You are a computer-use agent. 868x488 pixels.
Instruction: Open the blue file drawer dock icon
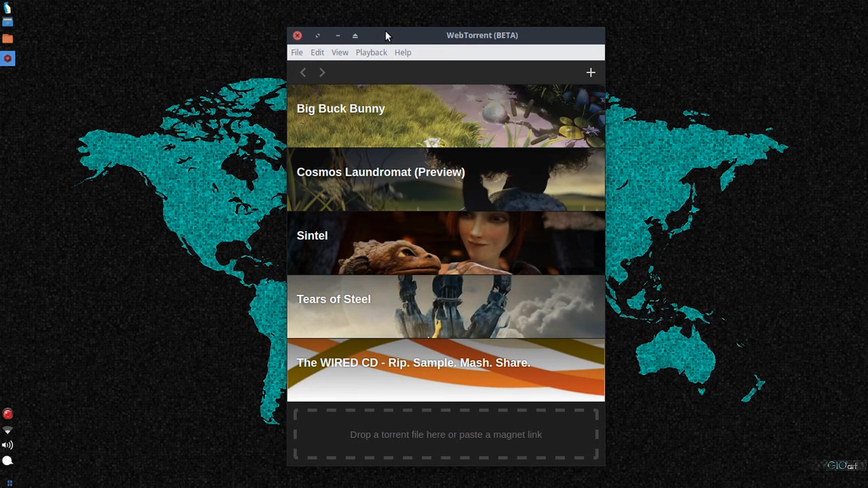tap(7, 22)
